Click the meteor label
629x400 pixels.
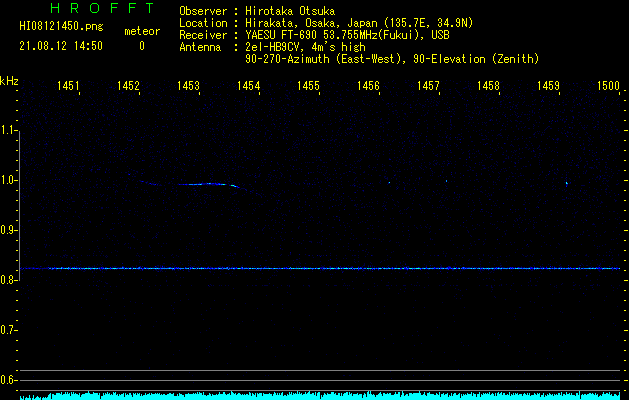tap(142, 31)
